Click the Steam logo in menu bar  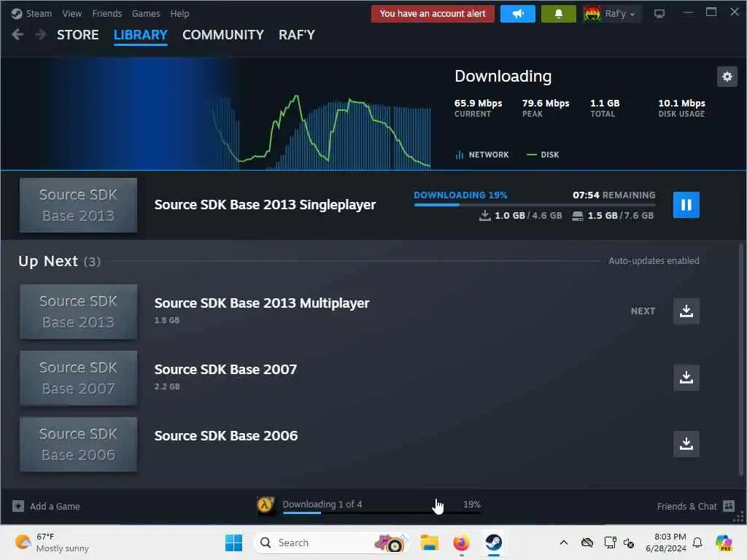(x=17, y=14)
